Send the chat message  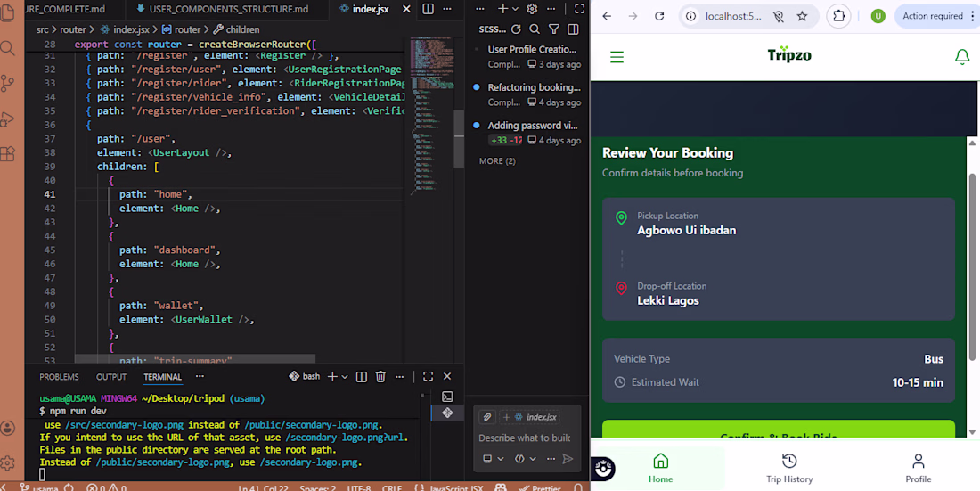(x=568, y=459)
